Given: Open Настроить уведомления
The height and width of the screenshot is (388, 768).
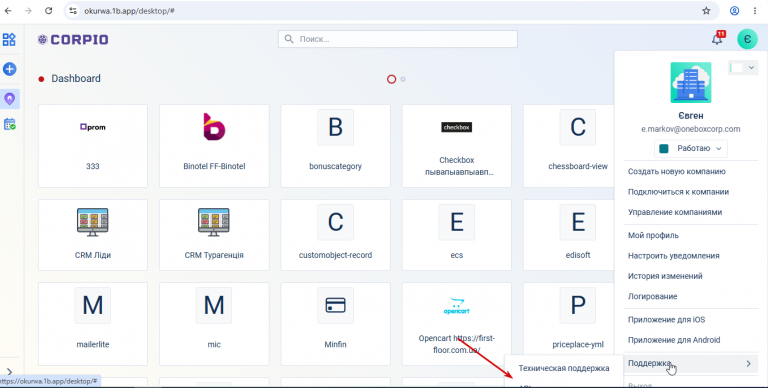Looking at the screenshot, I should coord(673,256).
